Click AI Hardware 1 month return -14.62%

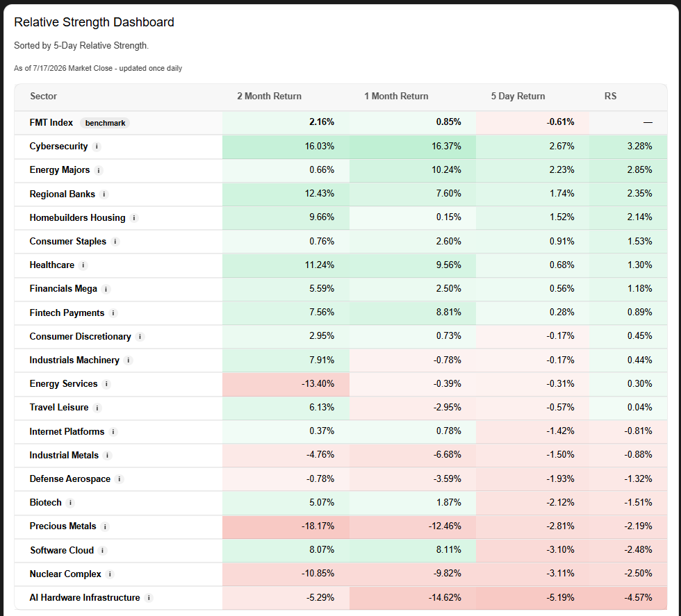coord(445,598)
